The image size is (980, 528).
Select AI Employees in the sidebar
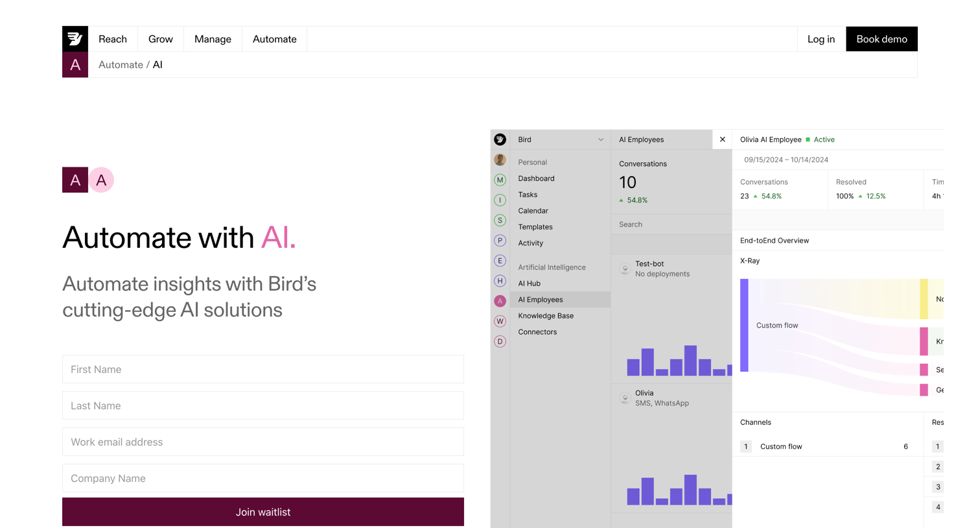(x=560, y=300)
